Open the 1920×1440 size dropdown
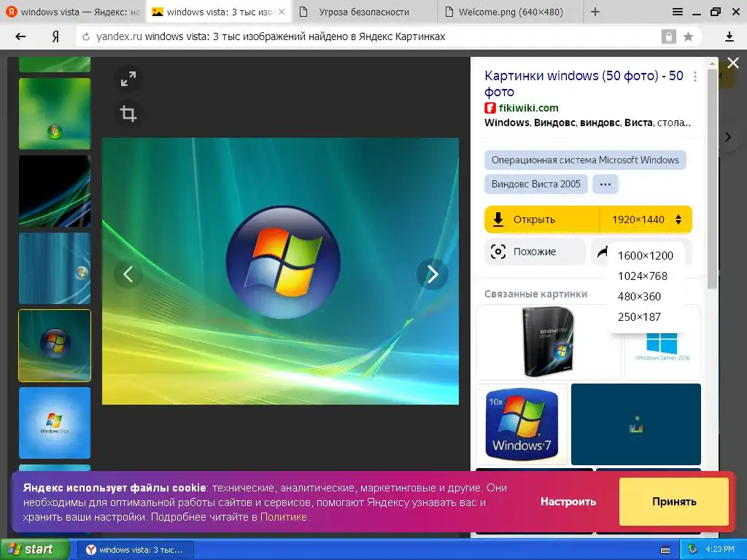The image size is (747, 560). (646, 219)
